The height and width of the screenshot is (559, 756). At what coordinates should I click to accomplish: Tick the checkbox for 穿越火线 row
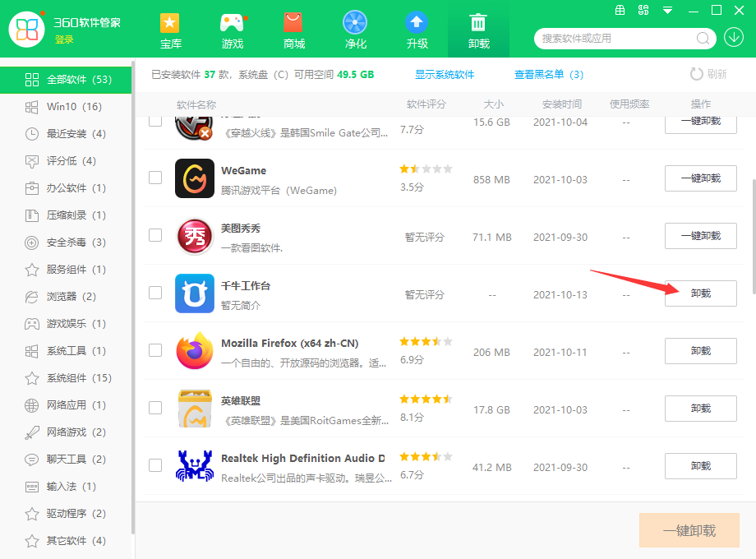point(155,121)
